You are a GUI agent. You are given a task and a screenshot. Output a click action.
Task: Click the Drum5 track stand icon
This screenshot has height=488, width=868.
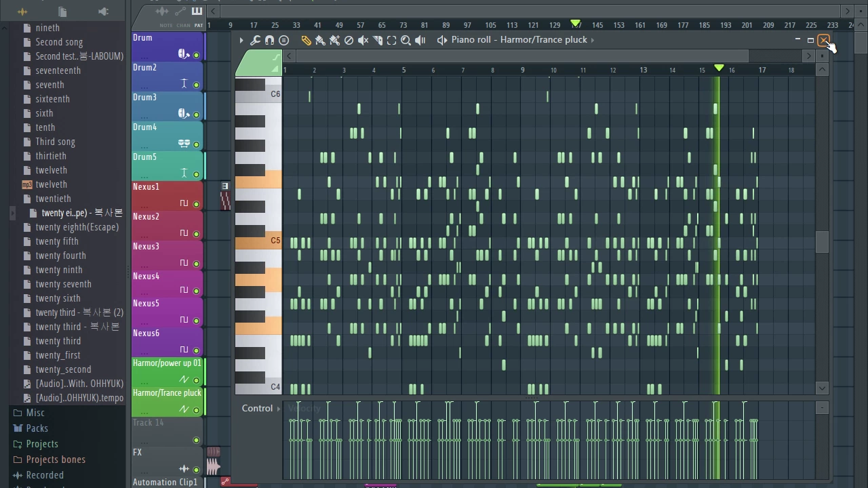(184, 174)
